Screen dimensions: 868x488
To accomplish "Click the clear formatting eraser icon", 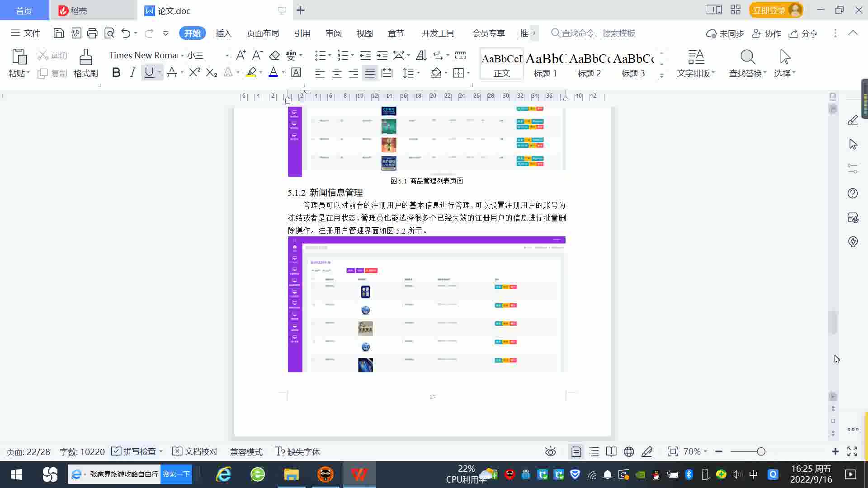I will click(274, 55).
